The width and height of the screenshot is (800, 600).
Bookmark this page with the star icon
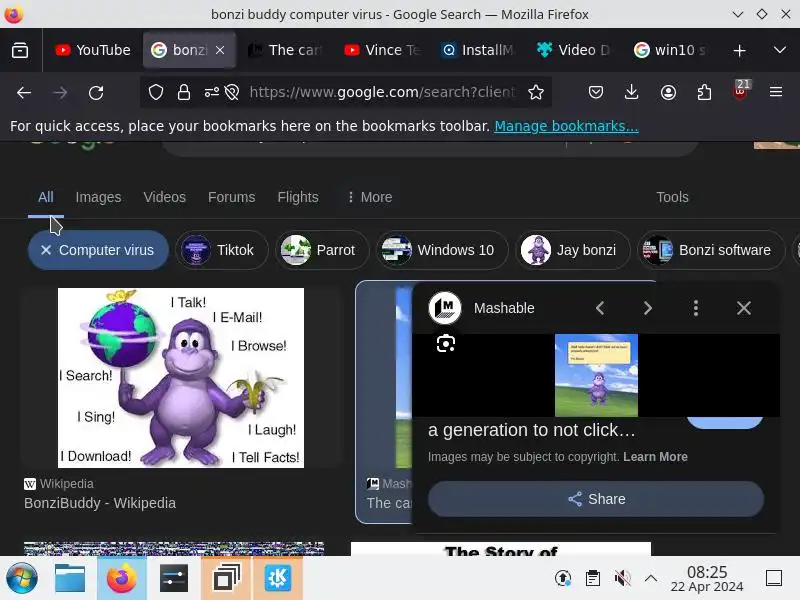[x=536, y=92]
